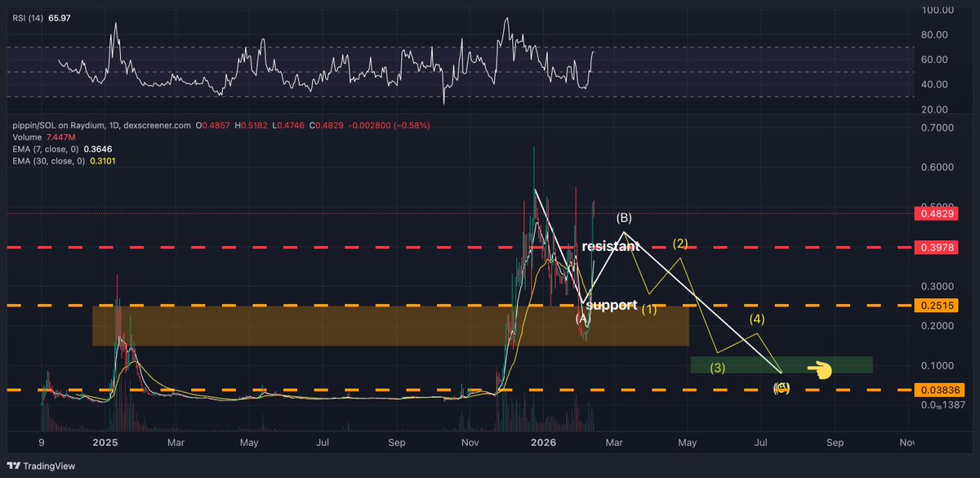
Task: Select the EMA (30, close, 0) legend
Action: (65, 161)
